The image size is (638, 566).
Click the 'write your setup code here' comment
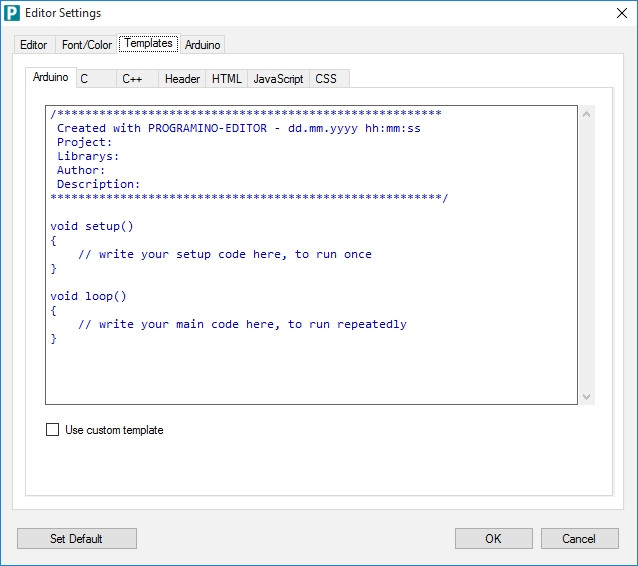click(x=225, y=254)
